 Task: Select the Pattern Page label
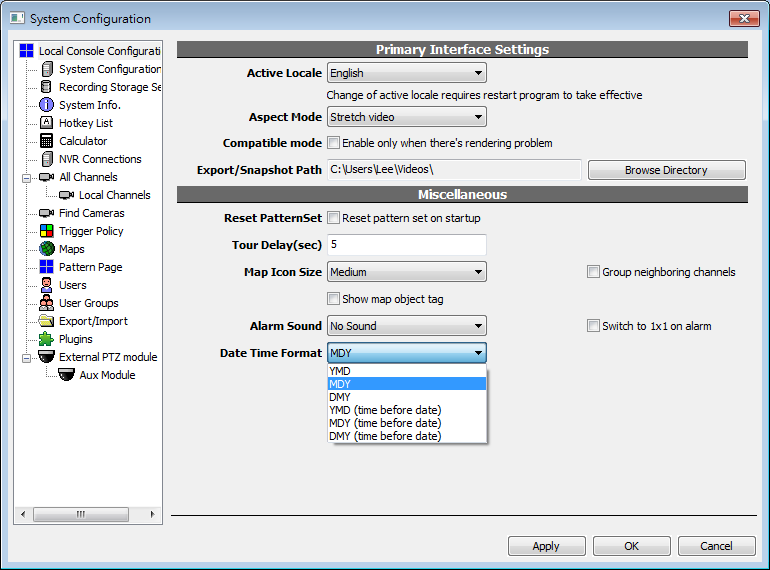click(91, 267)
